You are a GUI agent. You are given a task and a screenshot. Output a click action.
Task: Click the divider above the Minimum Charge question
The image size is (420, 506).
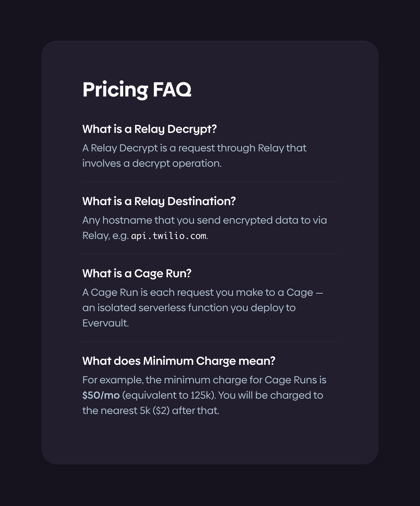coord(210,341)
